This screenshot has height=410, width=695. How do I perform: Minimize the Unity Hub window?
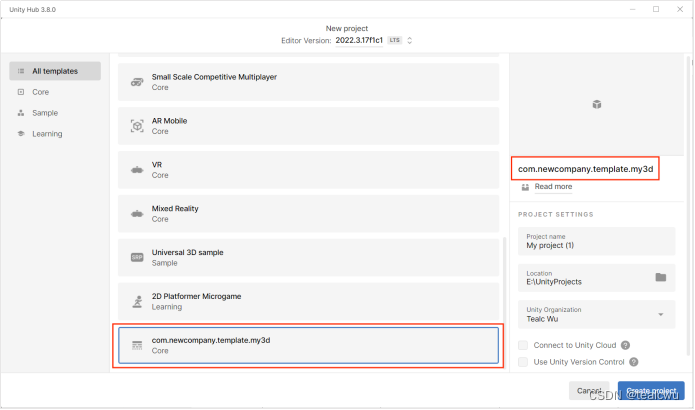point(633,9)
